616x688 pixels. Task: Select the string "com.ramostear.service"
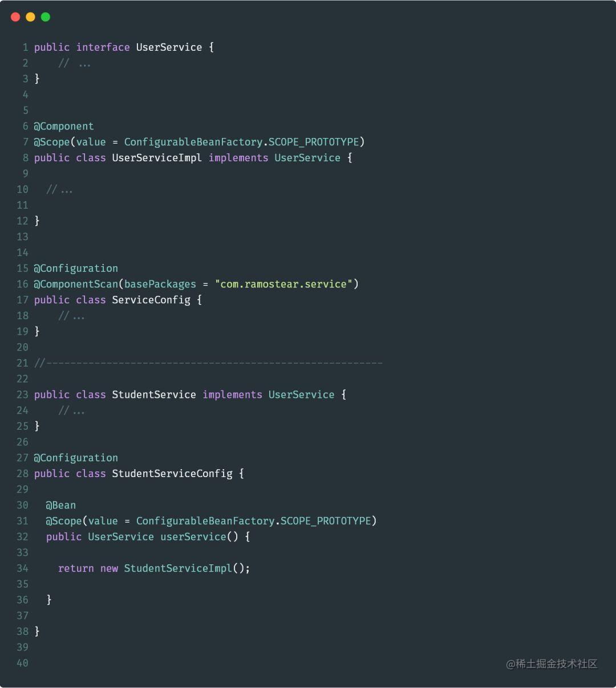tap(283, 284)
